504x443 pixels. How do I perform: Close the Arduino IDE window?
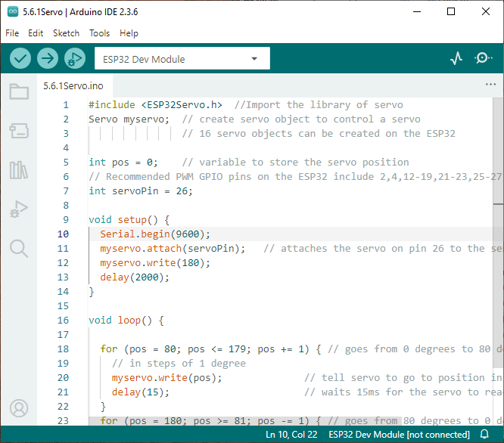coord(486,11)
